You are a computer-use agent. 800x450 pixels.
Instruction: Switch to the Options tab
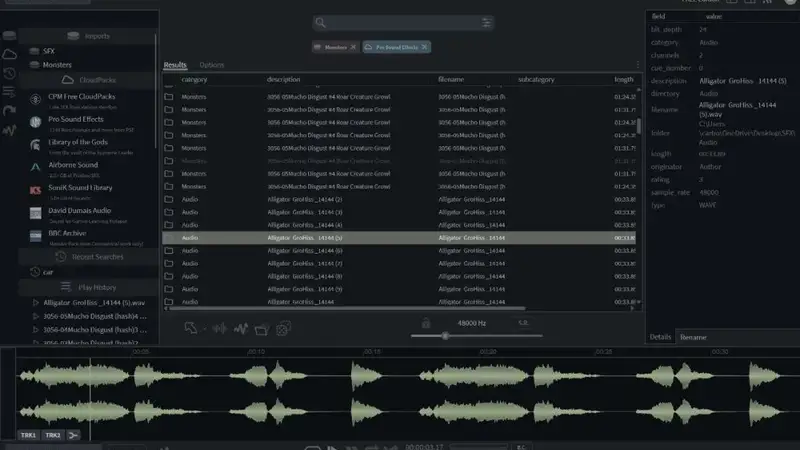click(x=212, y=65)
